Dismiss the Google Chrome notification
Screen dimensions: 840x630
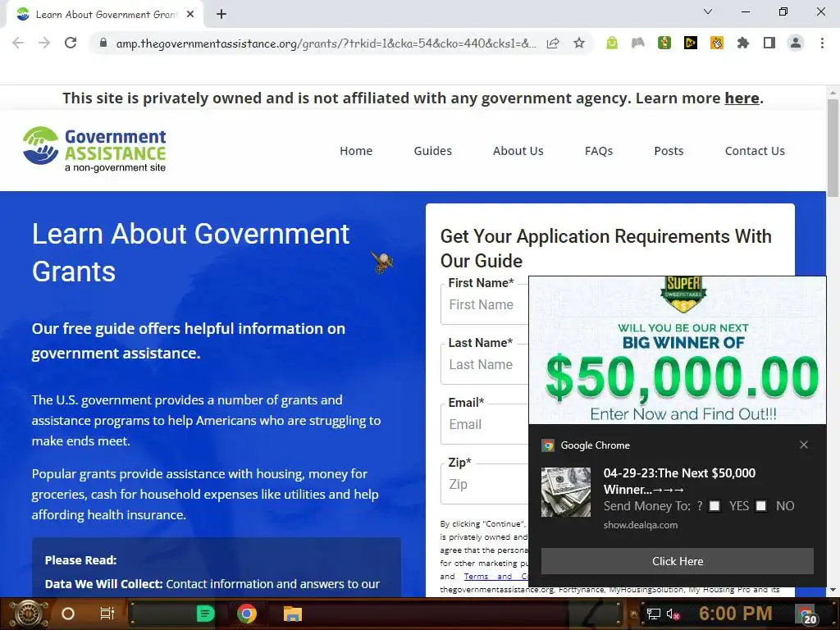coord(804,445)
